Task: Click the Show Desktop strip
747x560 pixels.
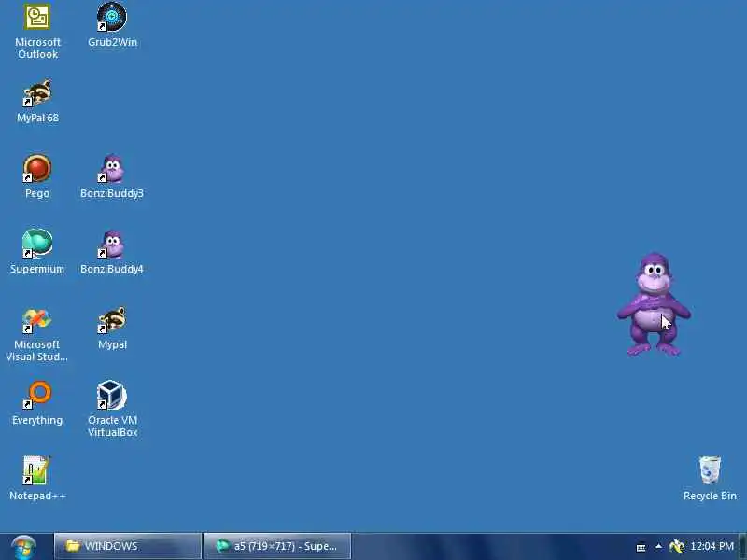Action: 743,546
